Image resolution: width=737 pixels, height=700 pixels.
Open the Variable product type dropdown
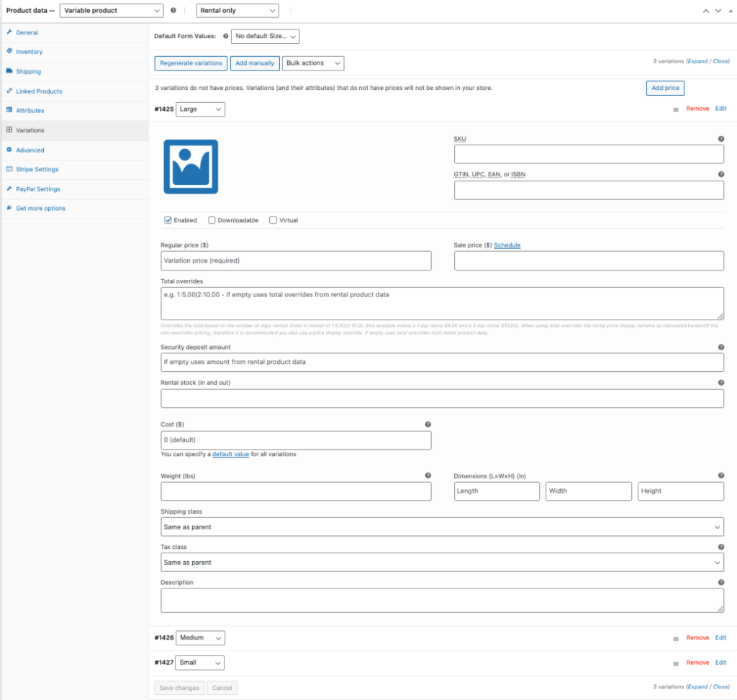tap(112, 11)
